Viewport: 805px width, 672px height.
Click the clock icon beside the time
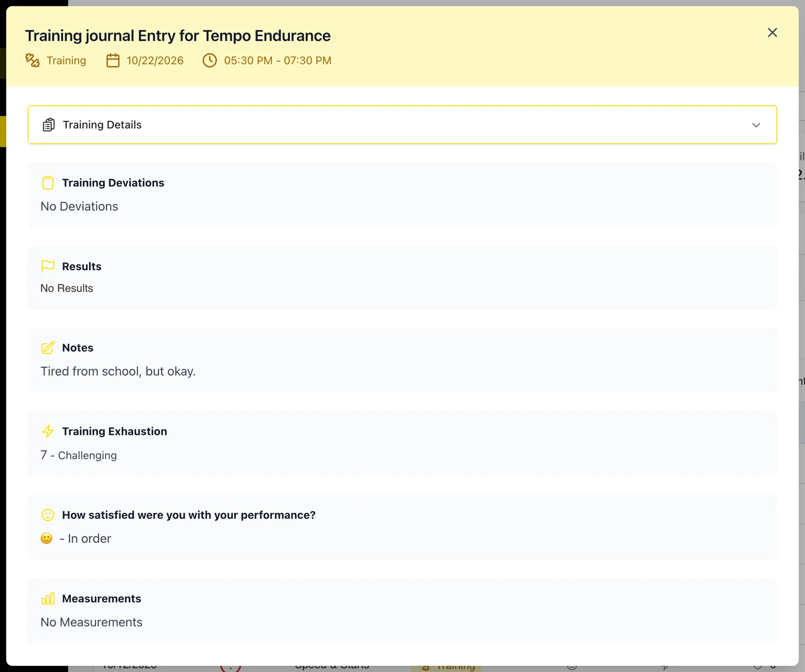click(x=210, y=60)
